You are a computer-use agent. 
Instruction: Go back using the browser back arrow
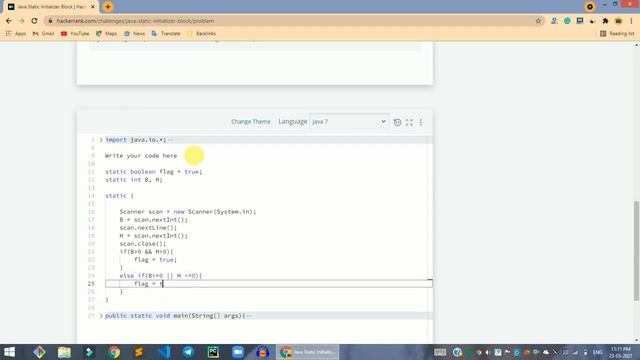pos(9,21)
